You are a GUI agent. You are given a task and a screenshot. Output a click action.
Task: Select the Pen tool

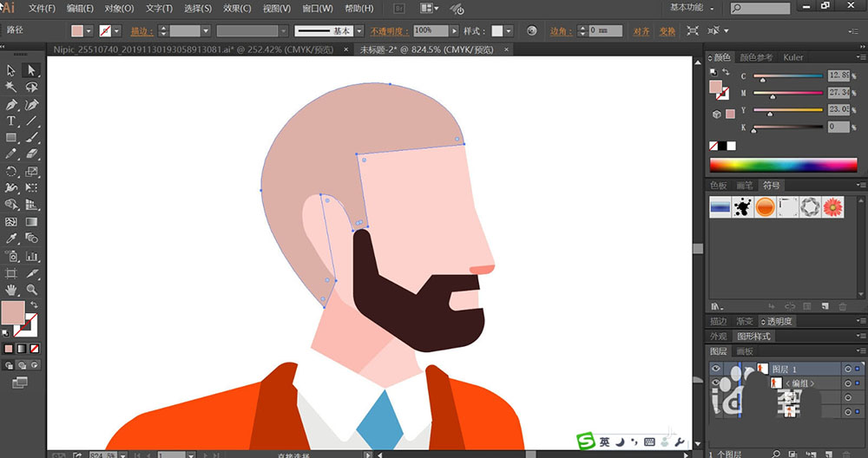click(11, 104)
